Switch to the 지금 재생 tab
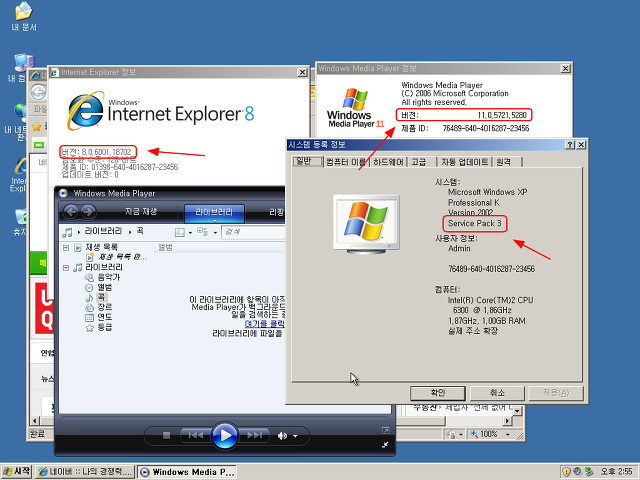The width and height of the screenshot is (640, 480). tap(141, 211)
